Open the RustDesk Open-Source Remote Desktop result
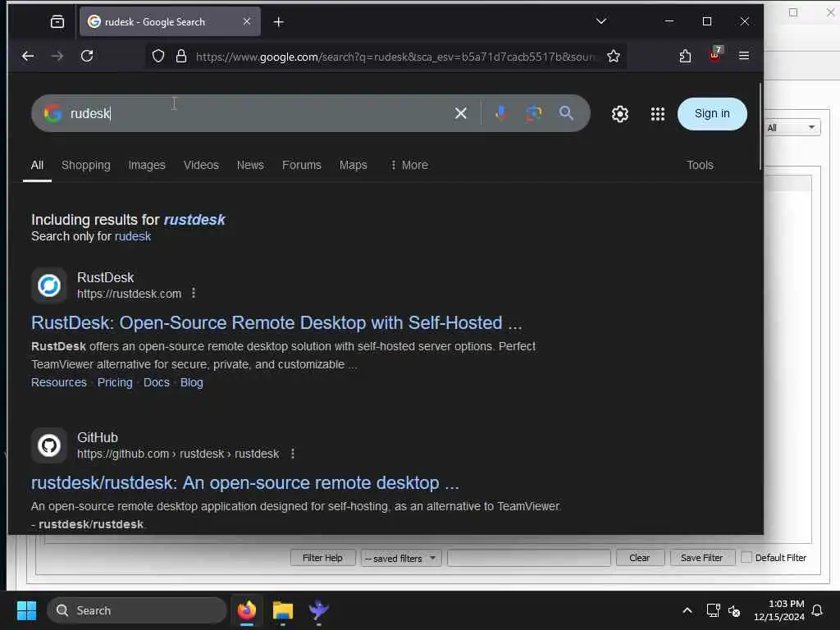This screenshot has height=630, width=840. pos(276,322)
